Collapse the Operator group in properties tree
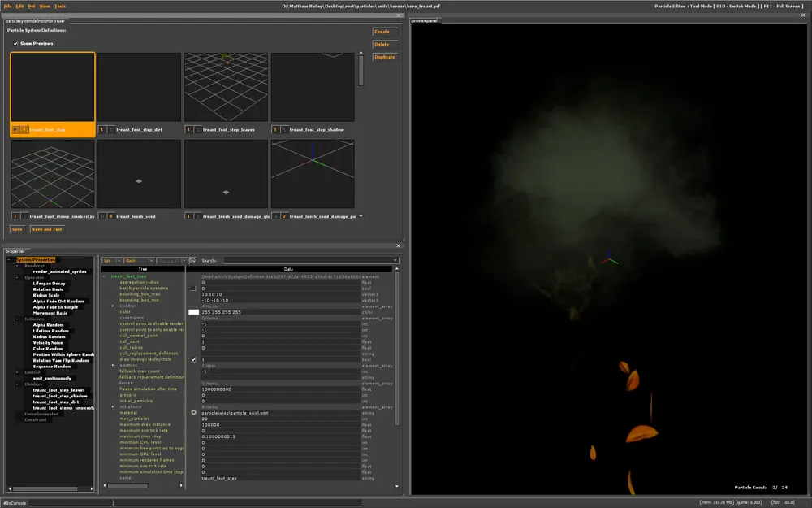 tap(17, 277)
